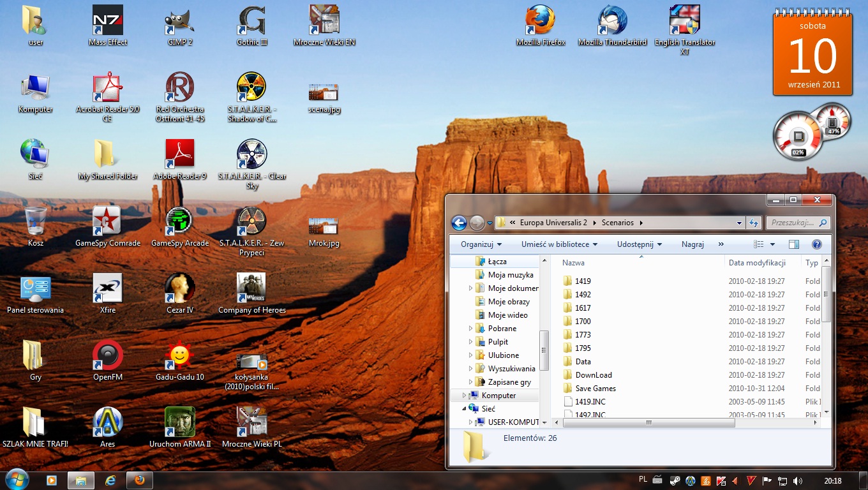Toggle the preview pane button in Explorer

tap(794, 244)
